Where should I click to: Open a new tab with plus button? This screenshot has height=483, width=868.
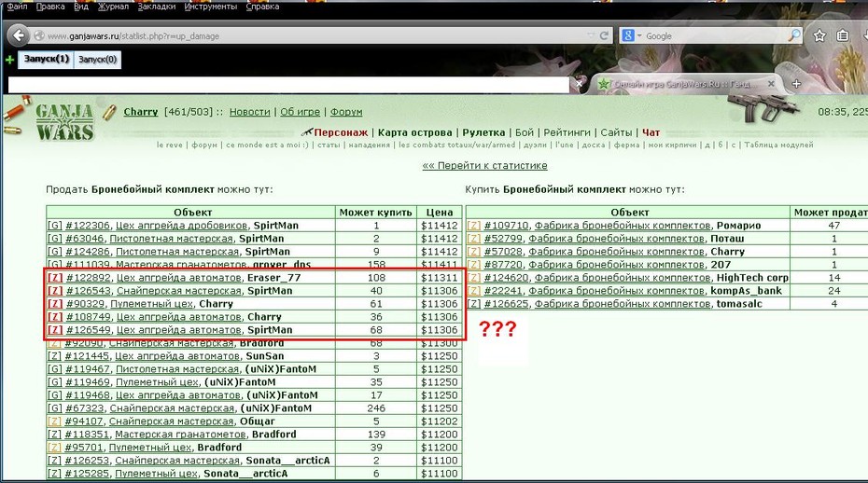tap(796, 84)
